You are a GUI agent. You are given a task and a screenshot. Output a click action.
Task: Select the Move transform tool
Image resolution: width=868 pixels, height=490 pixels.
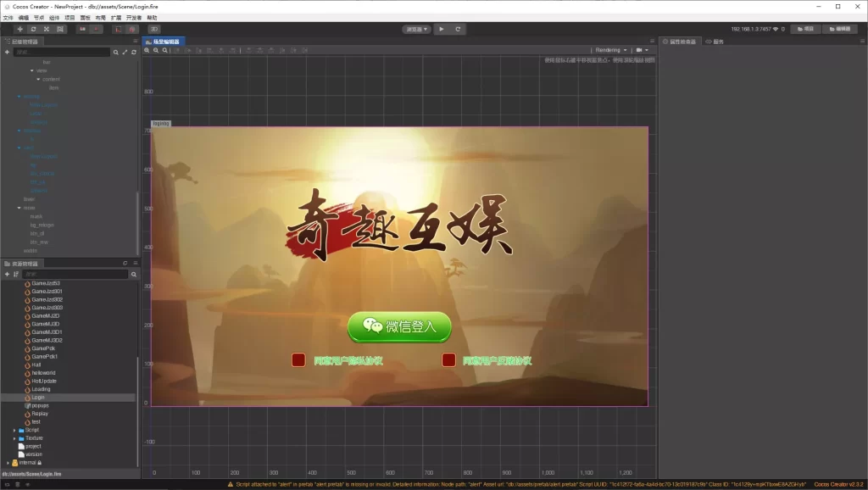point(20,30)
